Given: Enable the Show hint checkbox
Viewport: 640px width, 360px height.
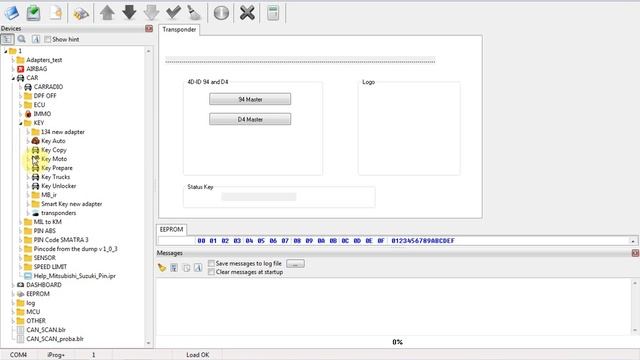Looking at the screenshot, I should [x=47, y=39].
